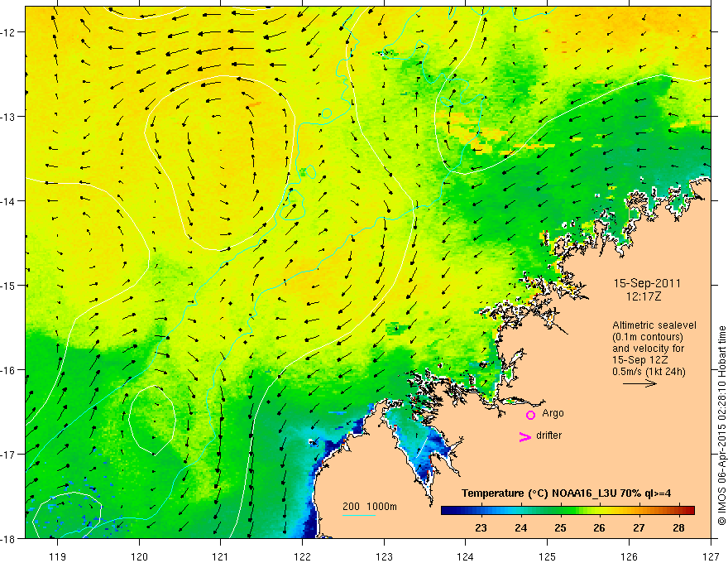Click the "Temperature (°C) NOAA16_L3U 70% ql>=4" title

[566, 493]
